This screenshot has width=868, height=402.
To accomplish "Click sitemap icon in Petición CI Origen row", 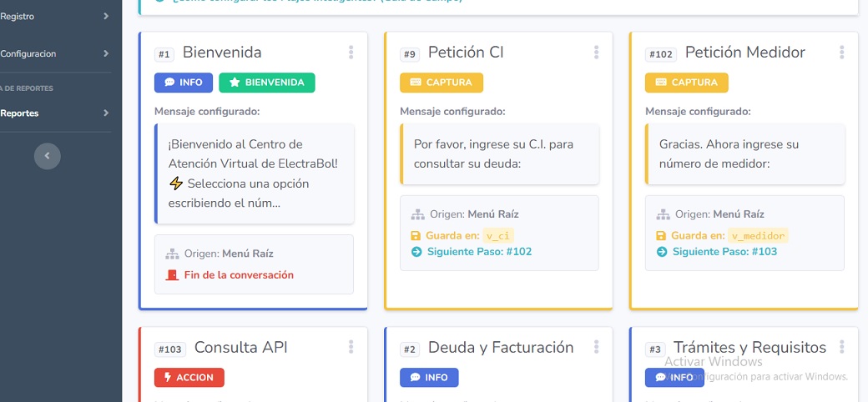I will pyautogui.click(x=417, y=214).
